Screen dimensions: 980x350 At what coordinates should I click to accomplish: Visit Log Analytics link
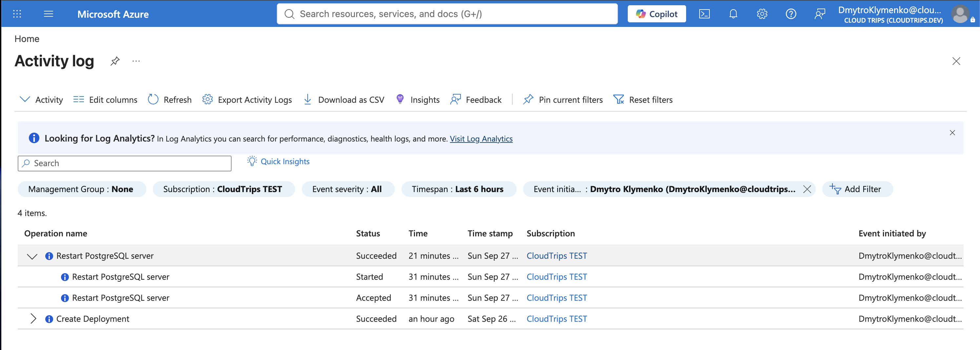pos(481,139)
